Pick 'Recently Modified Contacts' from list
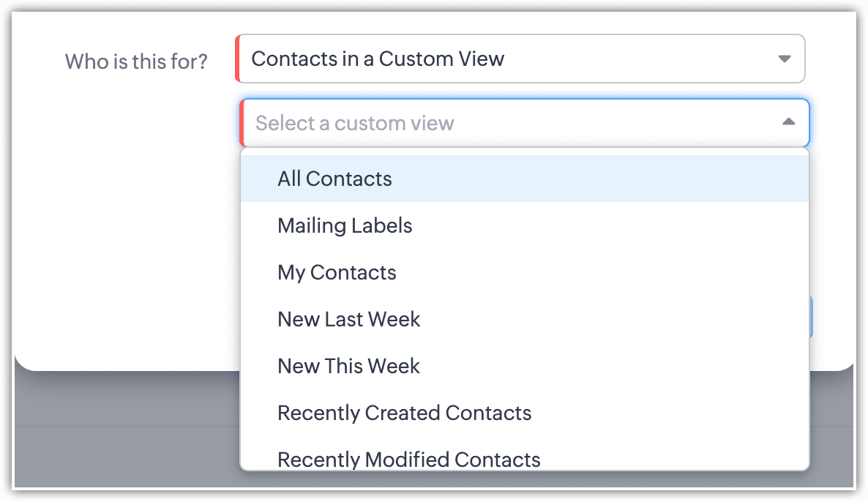The image size is (868, 502). click(x=408, y=460)
